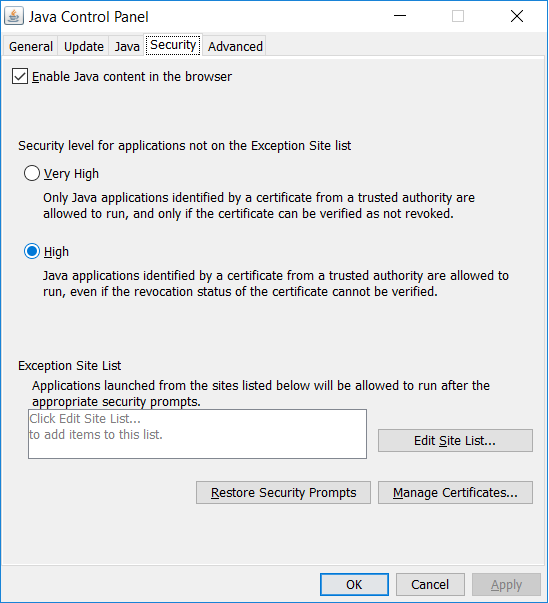This screenshot has height=603, width=549.
Task: Confirm settings with OK button
Action: coord(354,585)
